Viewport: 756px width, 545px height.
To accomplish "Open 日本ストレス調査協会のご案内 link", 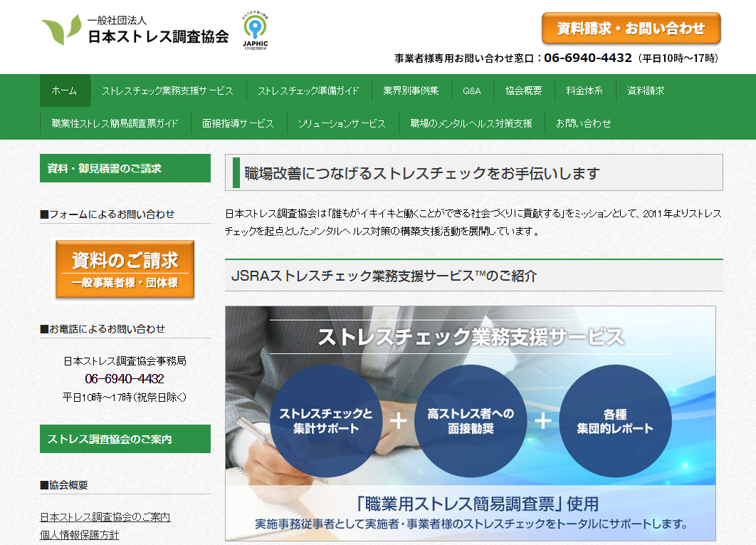I will 105,517.
